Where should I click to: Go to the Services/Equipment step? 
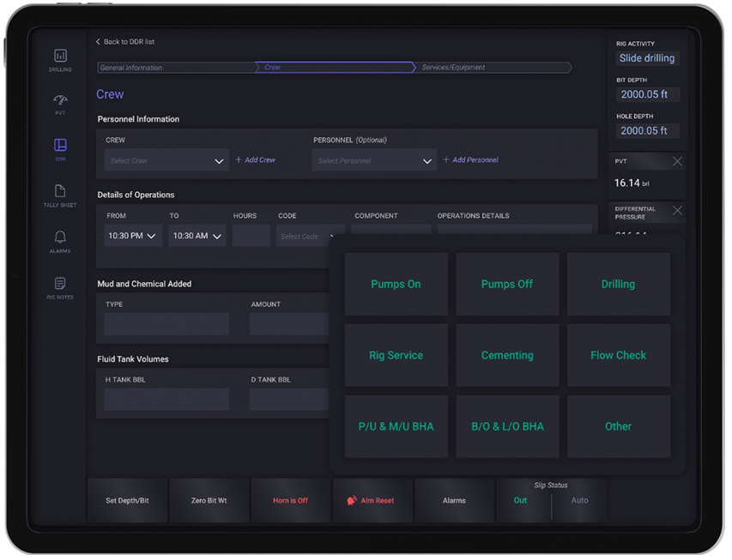(493, 68)
